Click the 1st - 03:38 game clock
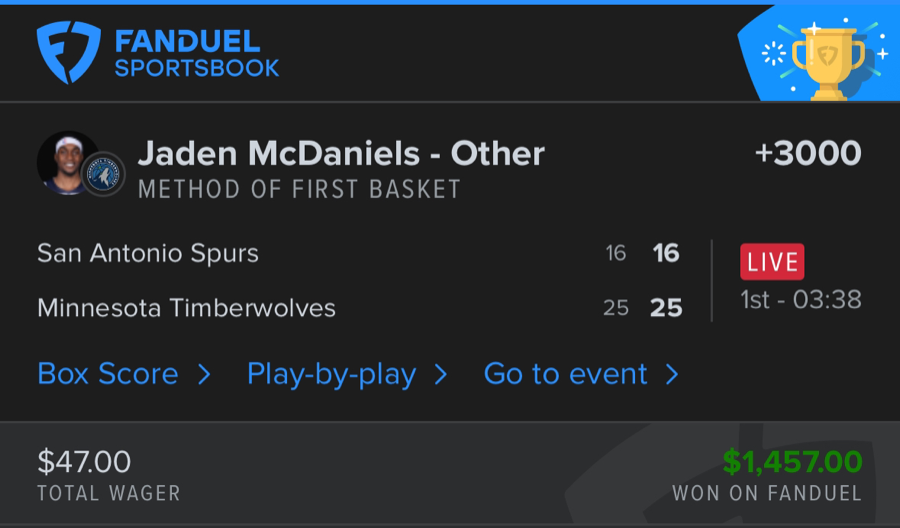The height and width of the screenshot is (528, 900). pyautogui.click(x=801, y=299)
